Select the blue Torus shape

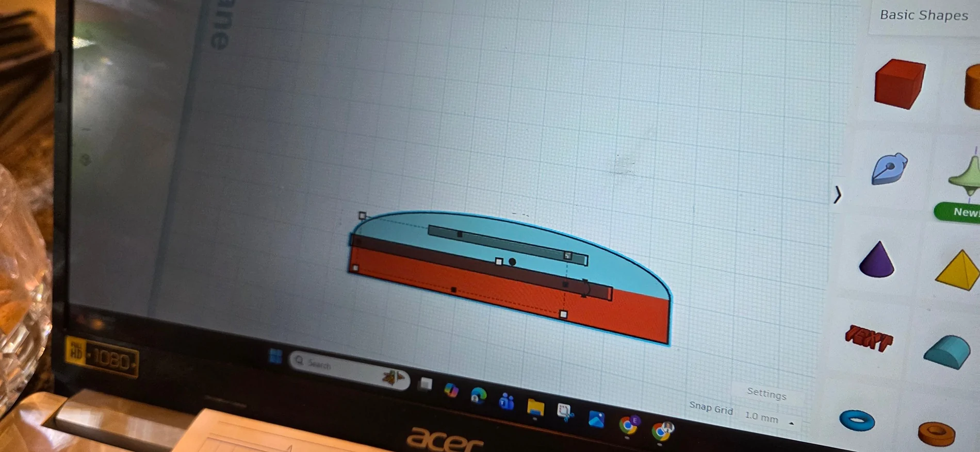[x=857, y=420]
